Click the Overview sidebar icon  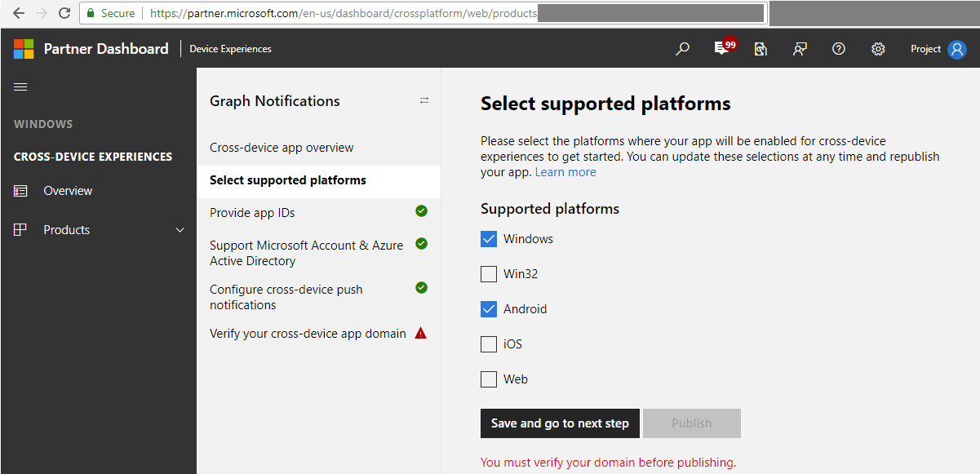tap(20, 191)
